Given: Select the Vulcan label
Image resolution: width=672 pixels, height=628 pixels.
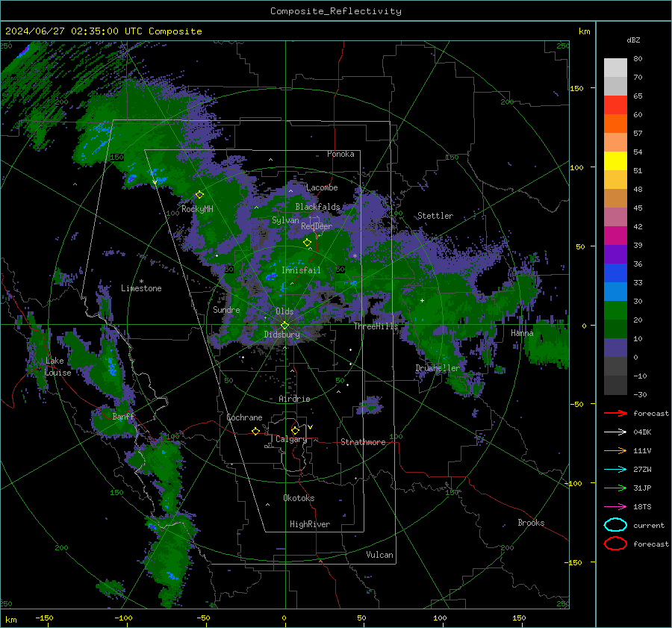Looking at the screenshot, I should [x=379, y=555].
